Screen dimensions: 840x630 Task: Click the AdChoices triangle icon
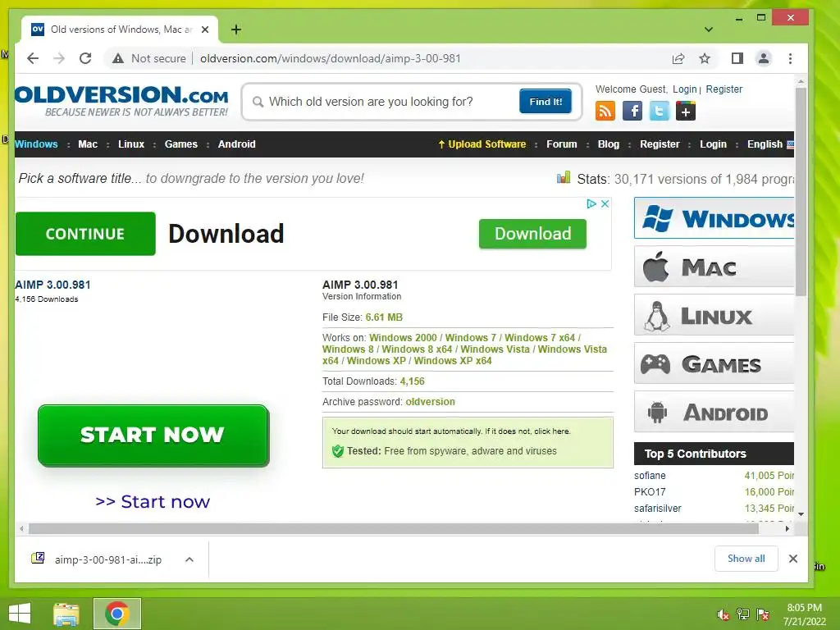pyautogui.click(x=591, y=203)
